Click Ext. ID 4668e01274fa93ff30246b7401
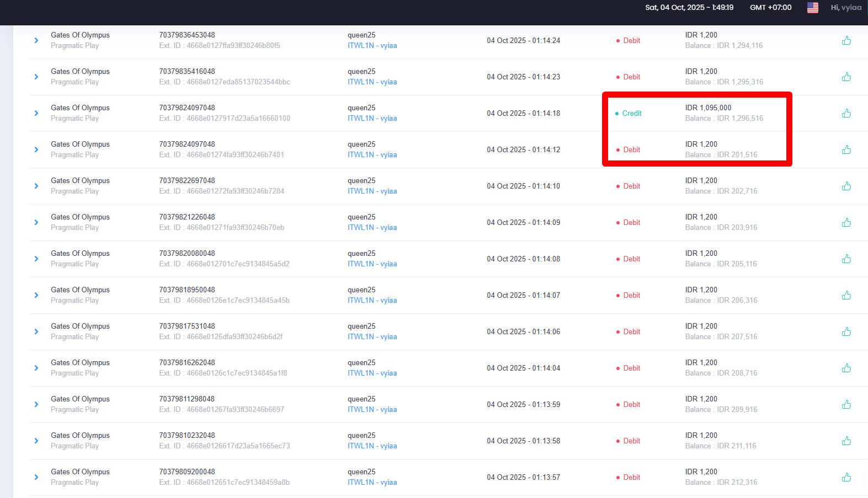This screenshot has height=498, width=868. [222, 155]
